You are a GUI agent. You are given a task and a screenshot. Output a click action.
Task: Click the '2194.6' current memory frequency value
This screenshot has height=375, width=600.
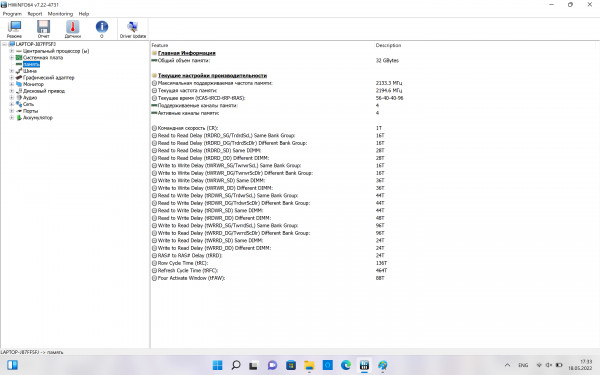(x=389, y=91)
